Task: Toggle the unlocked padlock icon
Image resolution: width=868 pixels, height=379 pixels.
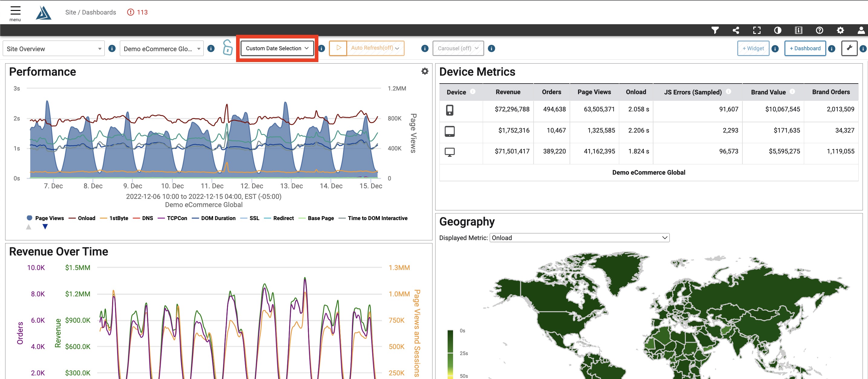Action: (x=228, y=48)
